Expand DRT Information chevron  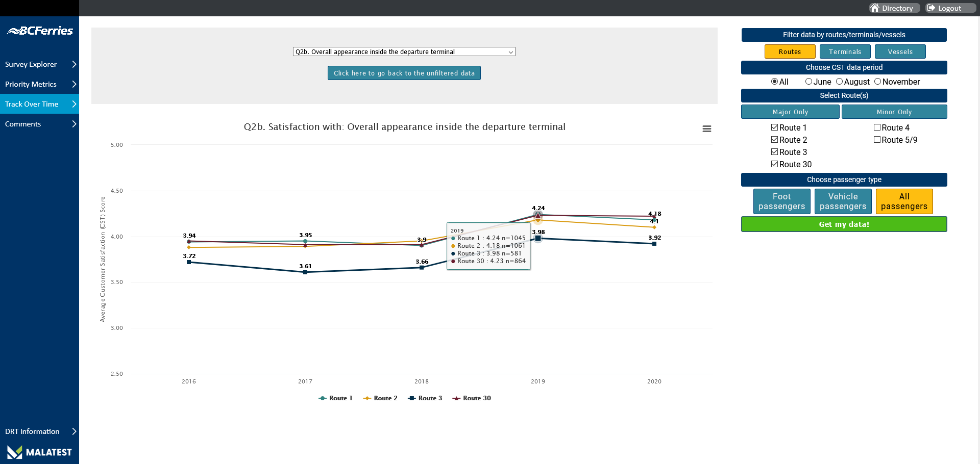click(x=74, y=431)
